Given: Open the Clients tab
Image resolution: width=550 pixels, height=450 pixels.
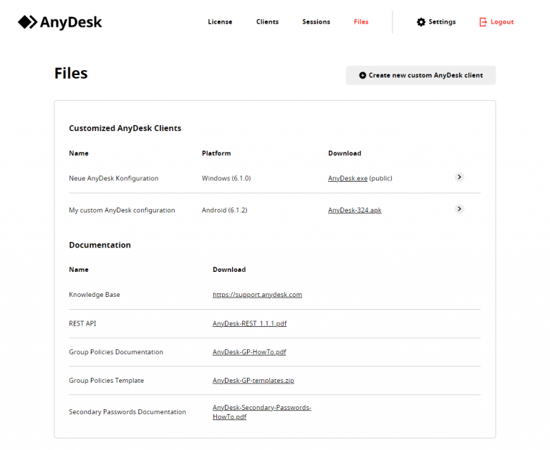Looking at the screenshot, I should click(267, 22).
